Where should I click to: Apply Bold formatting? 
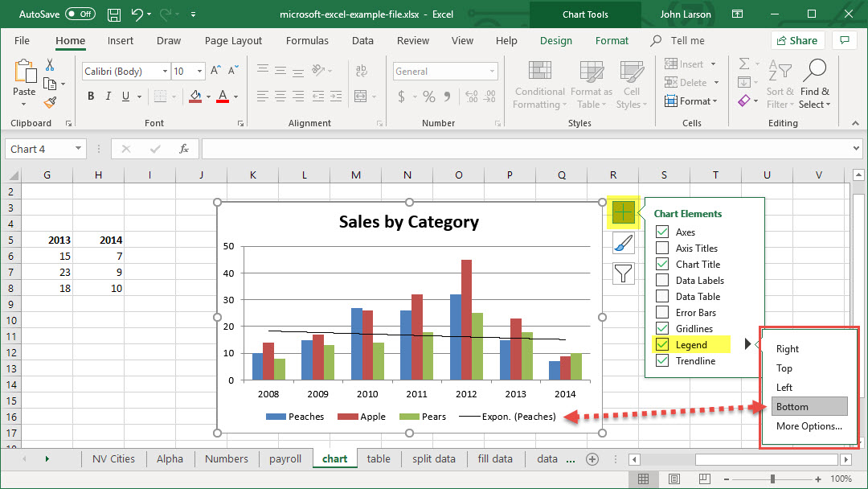coord(91,97)
